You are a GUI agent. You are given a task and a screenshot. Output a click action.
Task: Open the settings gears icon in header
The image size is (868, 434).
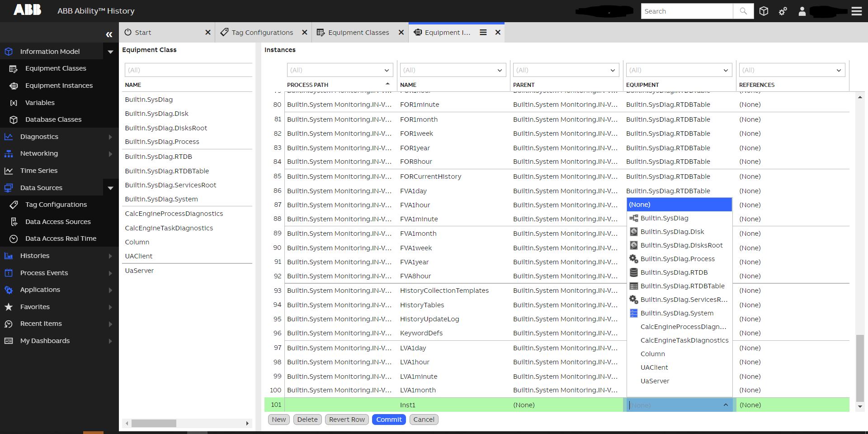click(783, 11)
